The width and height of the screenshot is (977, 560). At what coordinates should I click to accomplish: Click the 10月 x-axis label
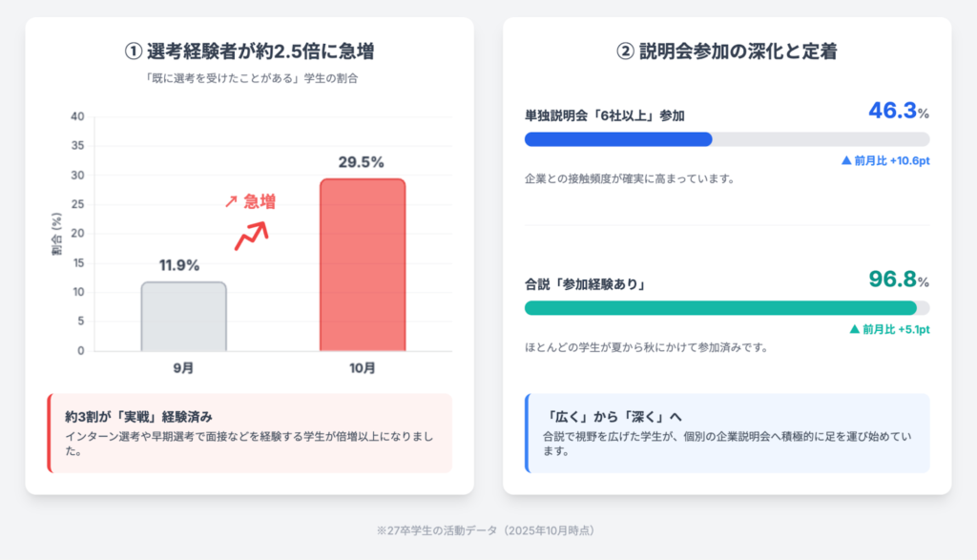363,368
